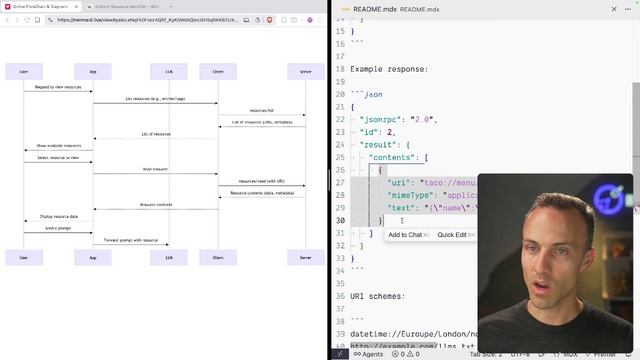Select the top User participant box
The width and height of the screenshot is (640, 360).
24,71
